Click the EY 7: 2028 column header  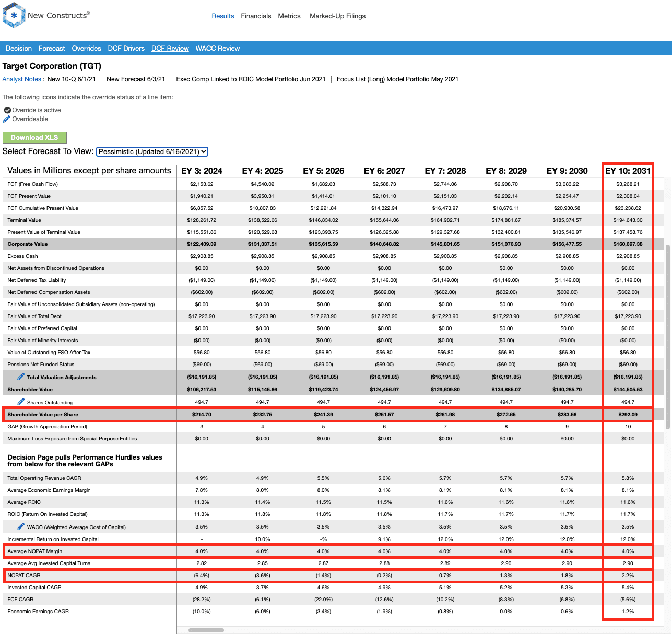point(445,171)
